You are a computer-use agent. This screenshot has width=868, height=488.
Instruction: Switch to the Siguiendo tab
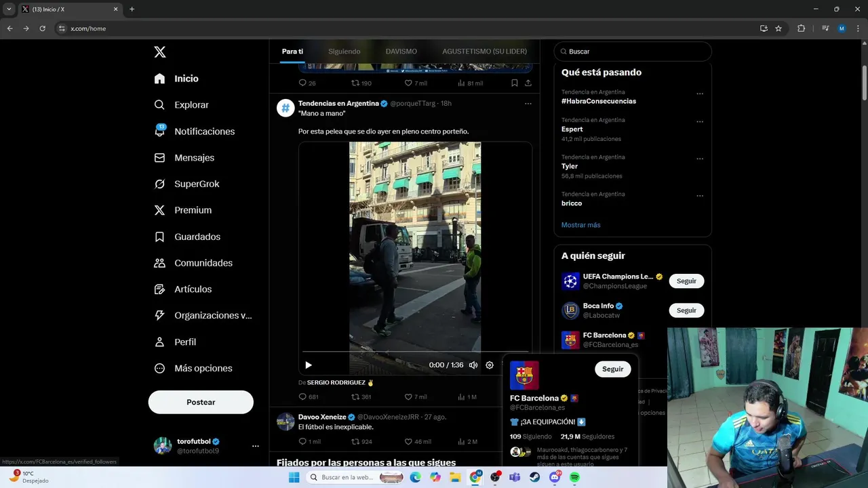coord(344,52)
